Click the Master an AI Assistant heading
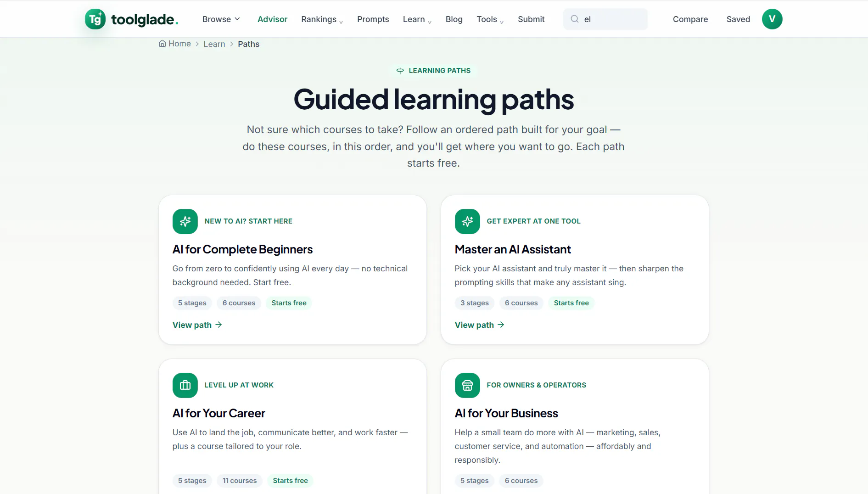 (x=513, y=249)
